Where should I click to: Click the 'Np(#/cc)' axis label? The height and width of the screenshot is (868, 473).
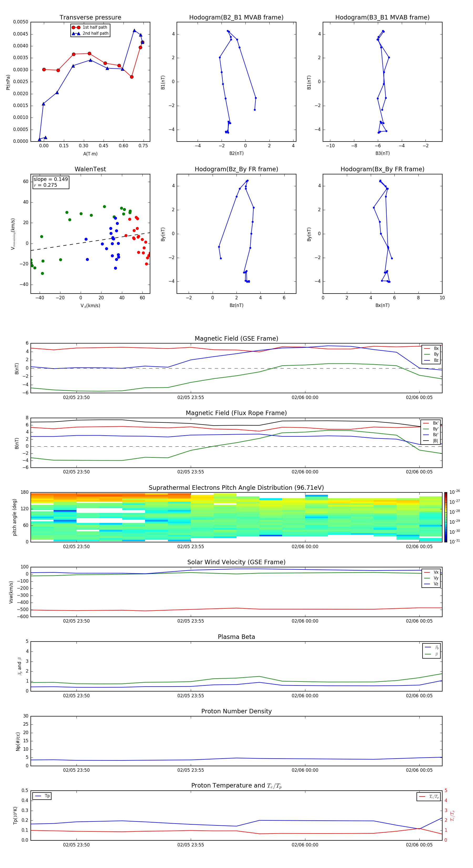pyautogui.click(x=18, y=741)
